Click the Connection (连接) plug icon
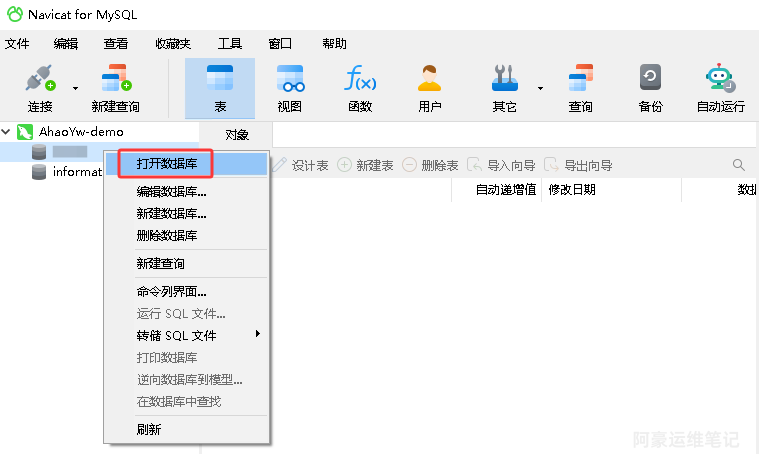Image resolution: width=759 pixels, height=466 pixels. coord(40,78)
